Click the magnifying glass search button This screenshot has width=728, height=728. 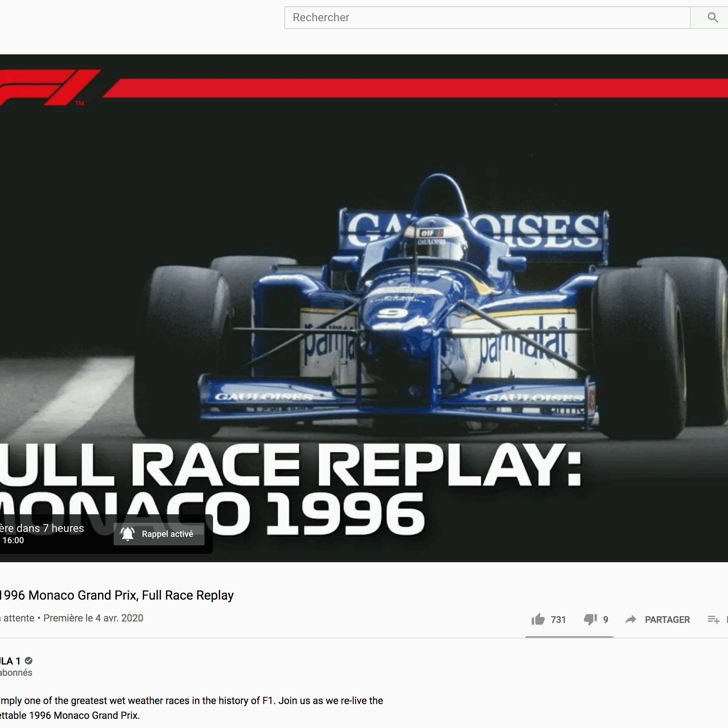[x=712, y=17]
